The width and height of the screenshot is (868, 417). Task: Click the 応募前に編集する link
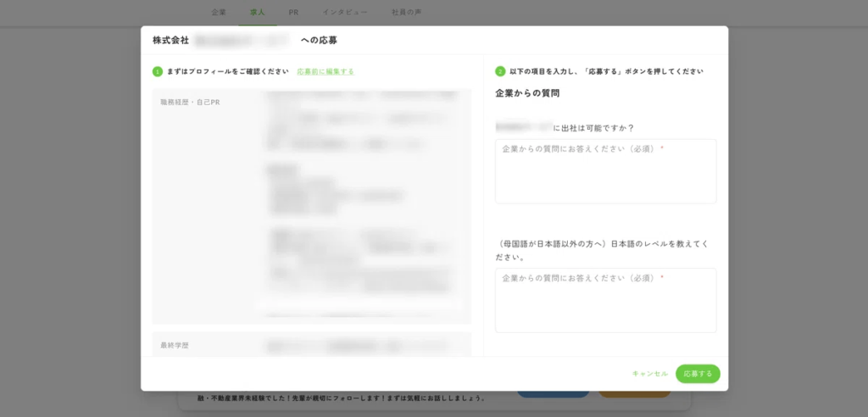point(325,71)
